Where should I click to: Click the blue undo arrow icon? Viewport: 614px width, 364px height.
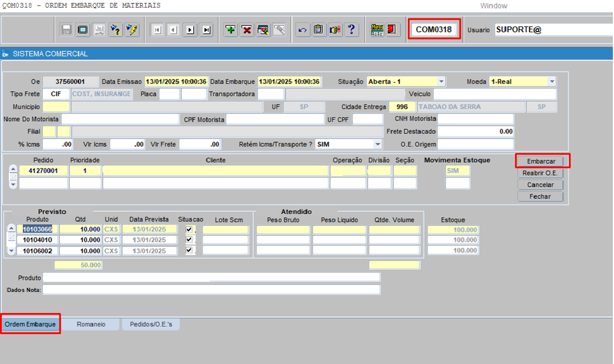pos(302,30)
